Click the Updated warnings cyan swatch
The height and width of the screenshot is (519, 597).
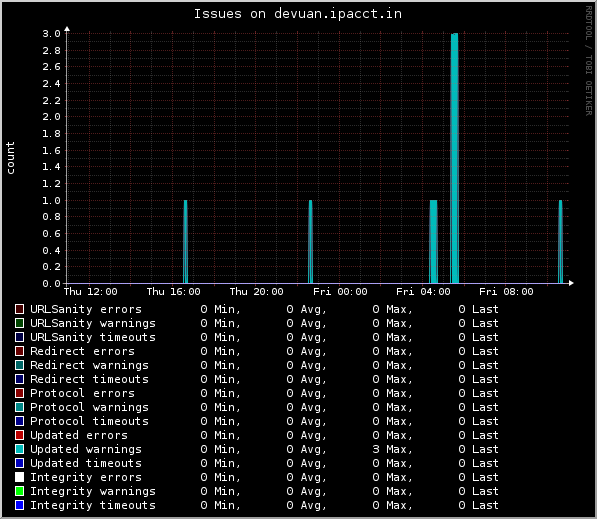pyautogui.click(x=19, y=449)
